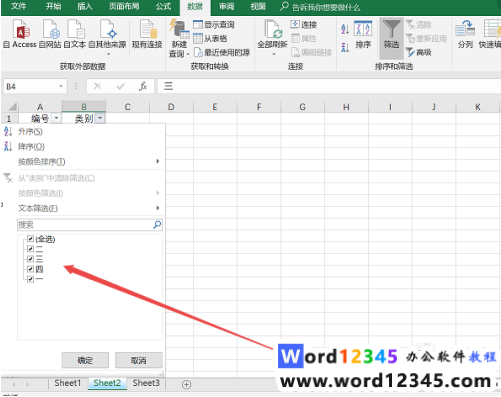
Task: Open 高级 advanced filter
Action: click(x=419, y=52)
